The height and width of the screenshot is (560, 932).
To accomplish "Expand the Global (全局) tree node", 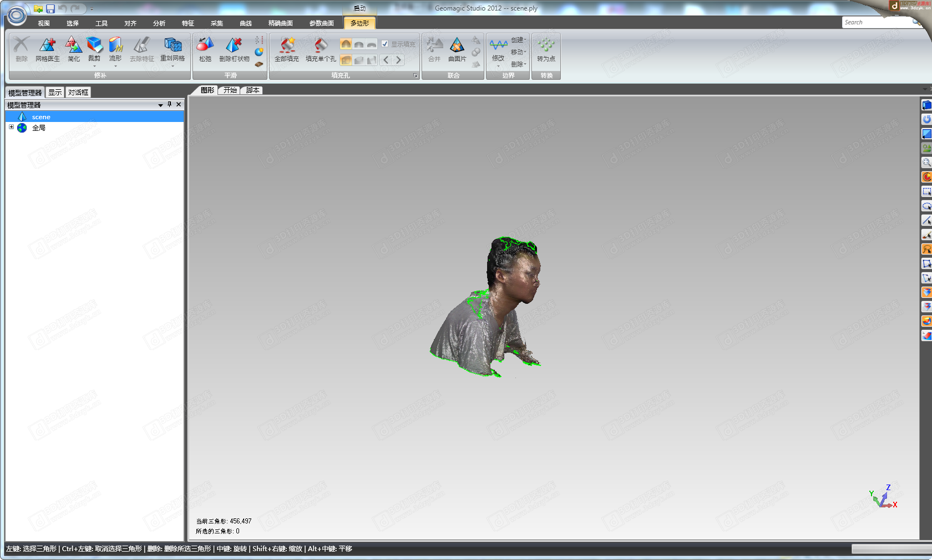I will 11,127.
